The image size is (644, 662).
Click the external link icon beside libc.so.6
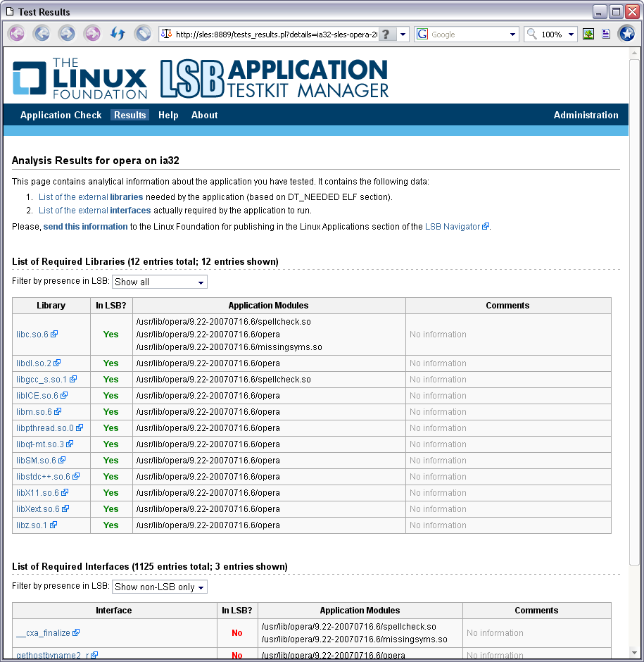pos(54,334)
